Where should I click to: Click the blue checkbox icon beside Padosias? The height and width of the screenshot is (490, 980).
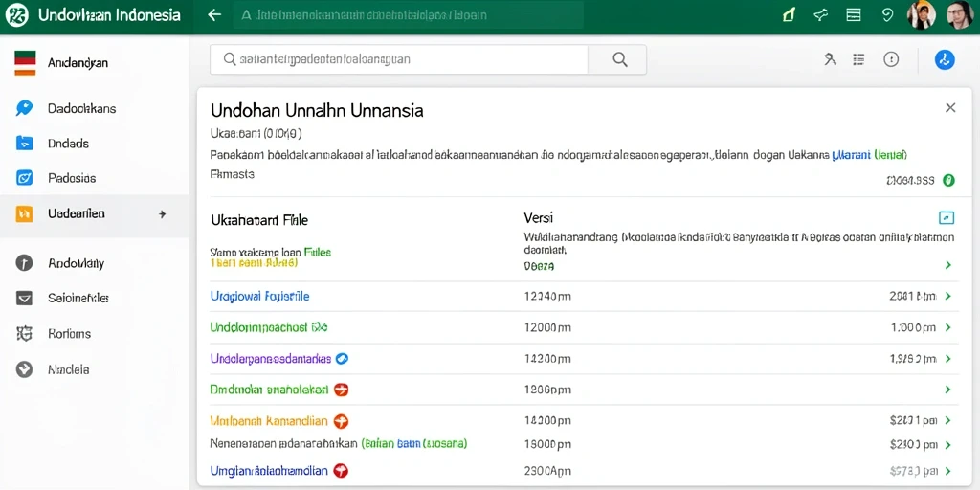click(24, 178)
